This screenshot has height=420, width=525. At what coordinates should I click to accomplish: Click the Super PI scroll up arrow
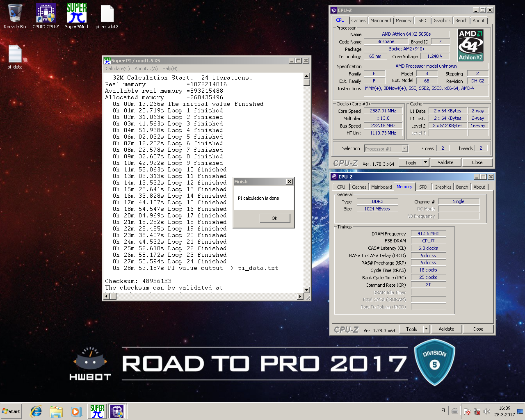(306, 76)
